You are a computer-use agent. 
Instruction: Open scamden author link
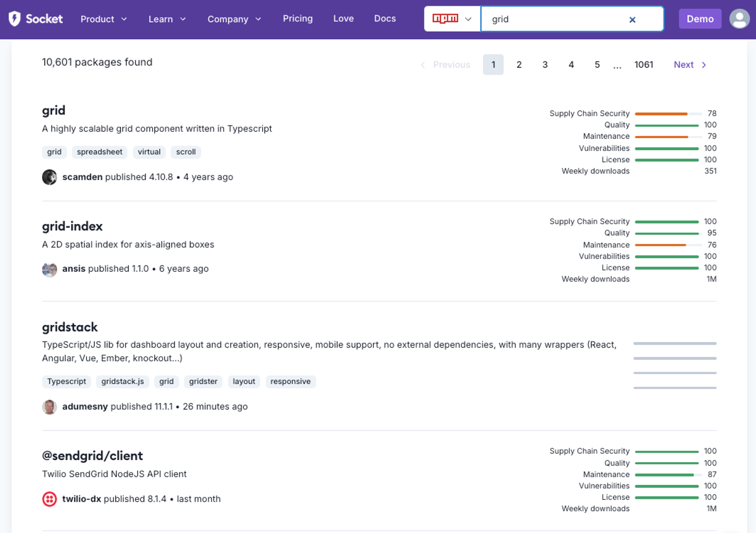click(x=82, y=177)
